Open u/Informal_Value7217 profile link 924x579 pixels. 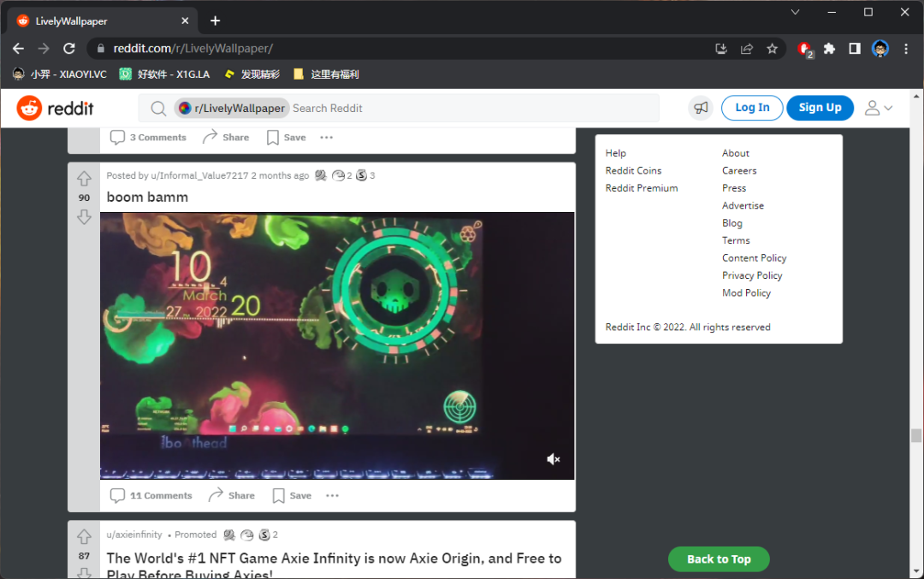click(x=199, y=175)
